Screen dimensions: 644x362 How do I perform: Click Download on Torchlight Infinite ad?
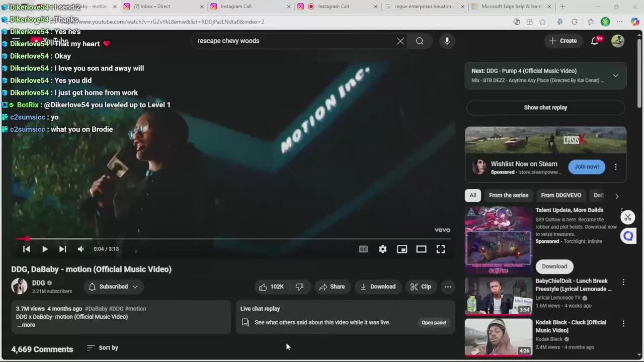point(554,266)
